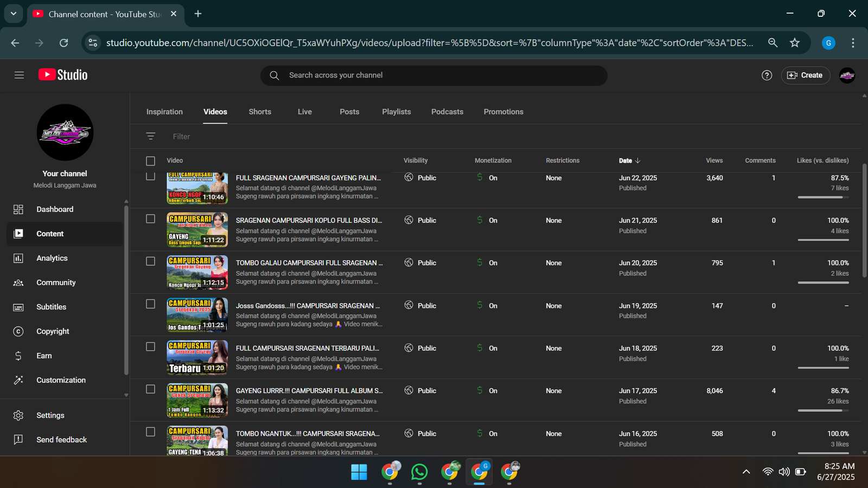Click the Create button
The height and width of the screenshot is (488, 868).
pyautogui.click(x=805, y=75)
